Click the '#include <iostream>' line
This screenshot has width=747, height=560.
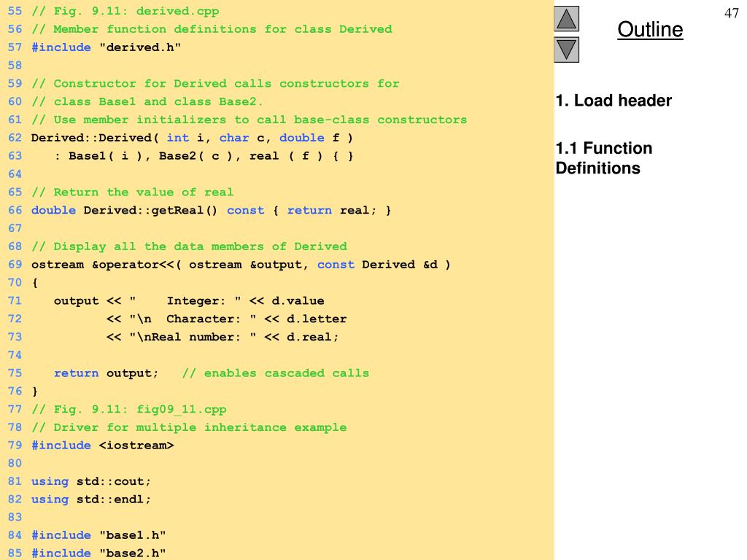pyautogui.click(x=102, y=446)
